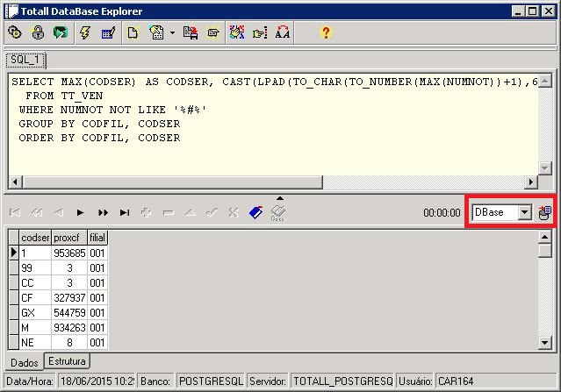Maximize the Totall DataBase Explorer window

point(532,11)
